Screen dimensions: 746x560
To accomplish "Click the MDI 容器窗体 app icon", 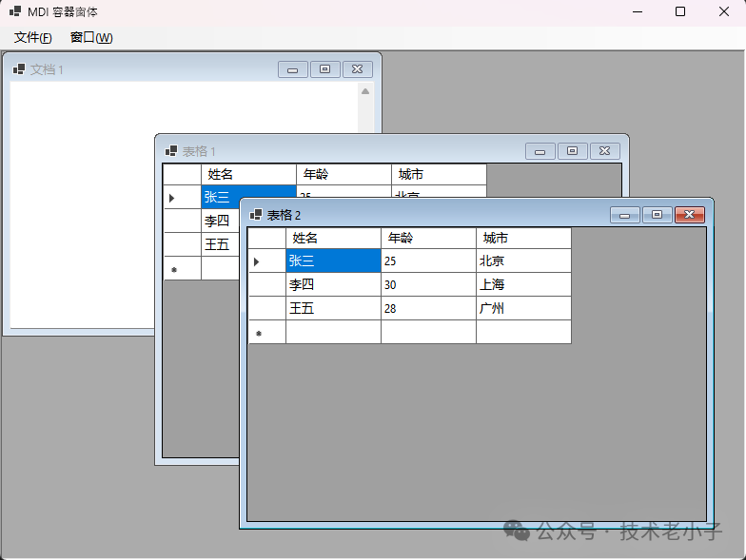I will (15, 12).
